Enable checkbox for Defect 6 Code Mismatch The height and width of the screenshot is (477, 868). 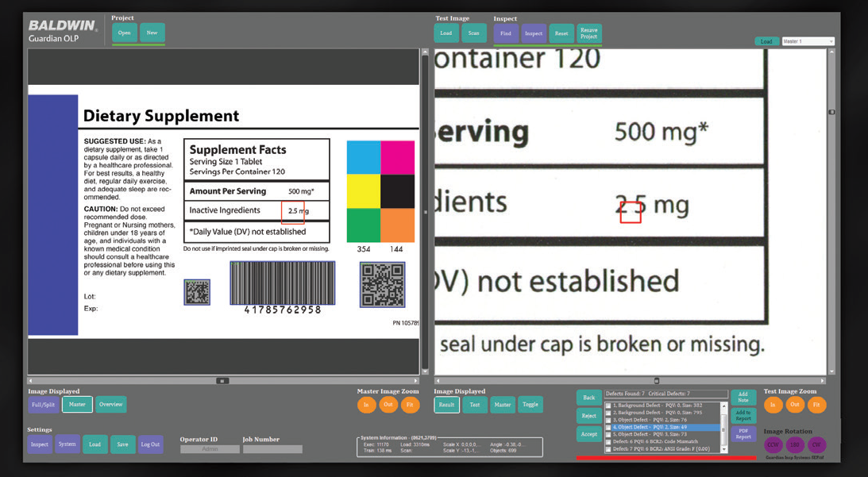(608, 442)
